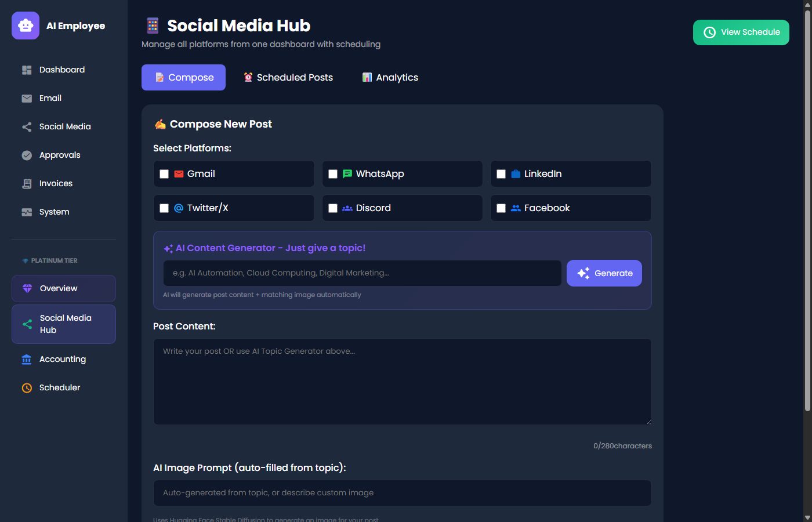The image size is (812, 522).
Task: Click the AI Employee robot logo
Action: [x=26, y=26]
